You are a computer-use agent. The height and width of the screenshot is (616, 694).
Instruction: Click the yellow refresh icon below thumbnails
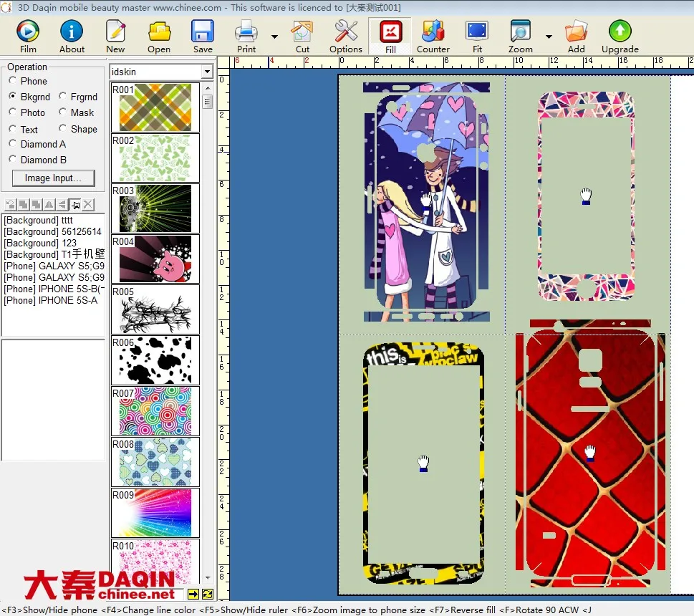208,594
